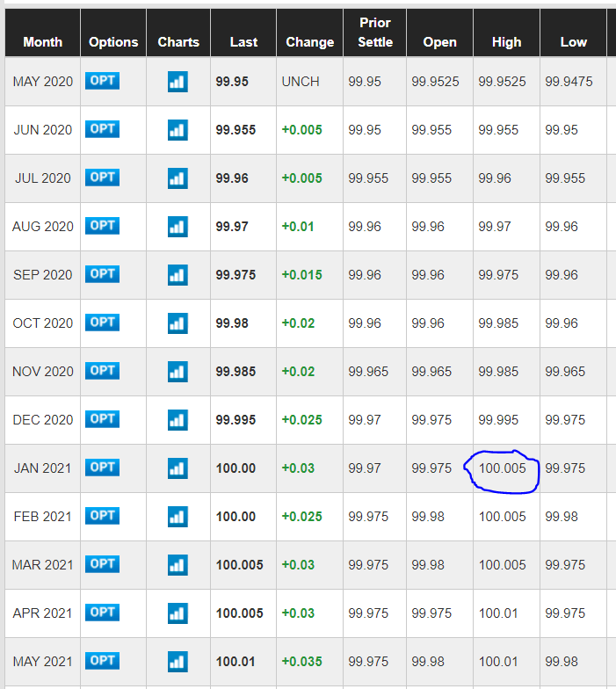Click the 100.005 high value for JAN 2021

(503, 468)
